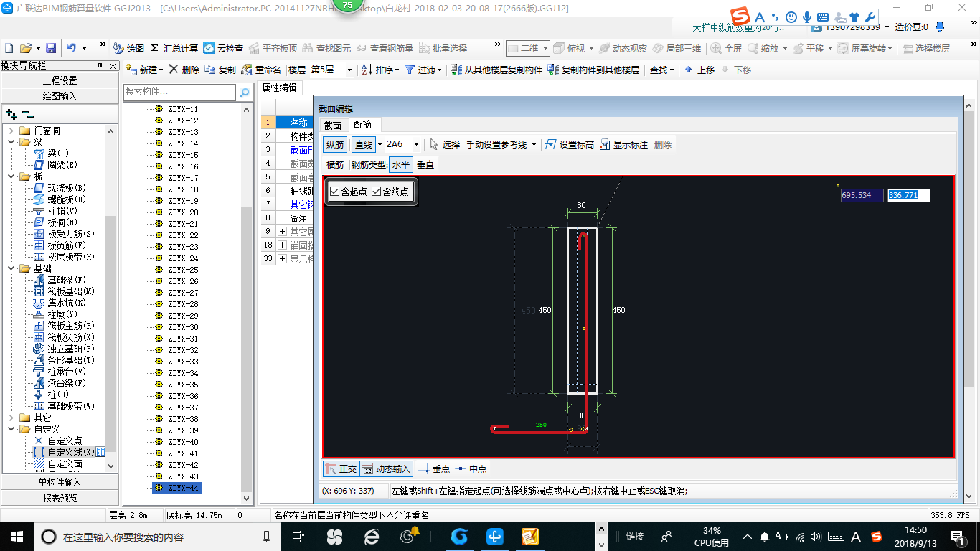This screenshot has height=551, width=980.
Task: Open 二维 view mode dropdown
Action: tap(545, 48)
